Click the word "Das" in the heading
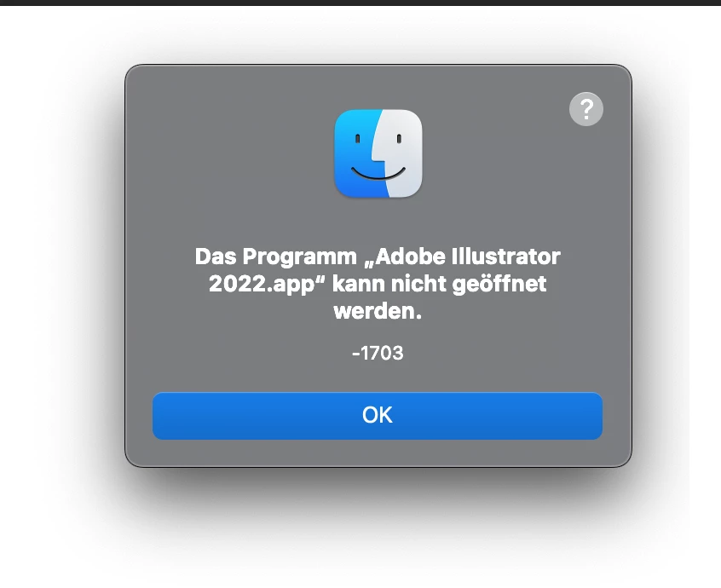The height and width of the screenshot is (588, 721). click(216, 257)
